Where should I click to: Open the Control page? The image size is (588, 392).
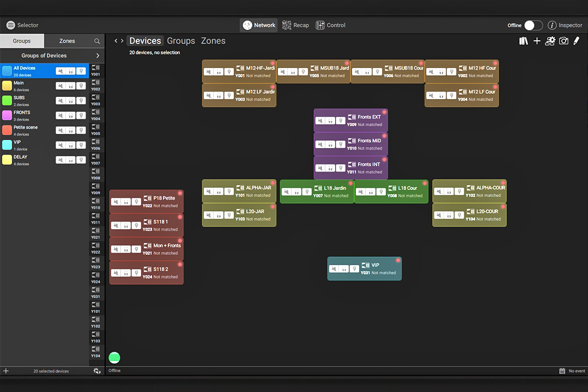[330, 25]
